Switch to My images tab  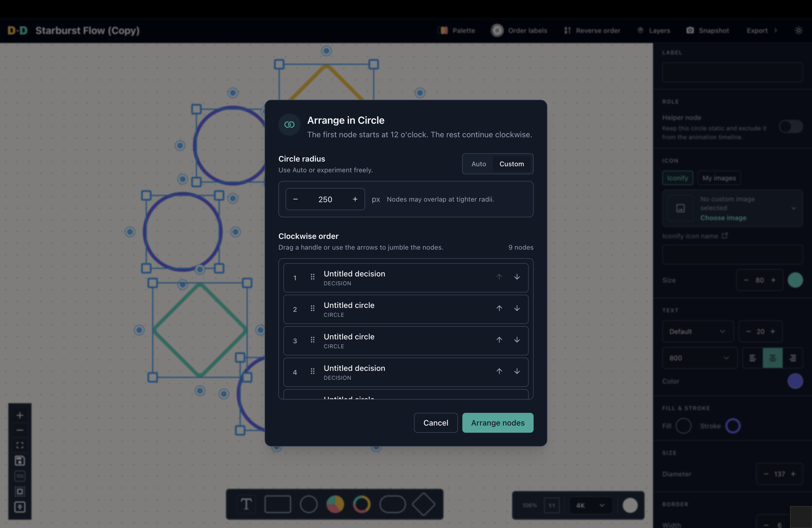click(719, 178)
